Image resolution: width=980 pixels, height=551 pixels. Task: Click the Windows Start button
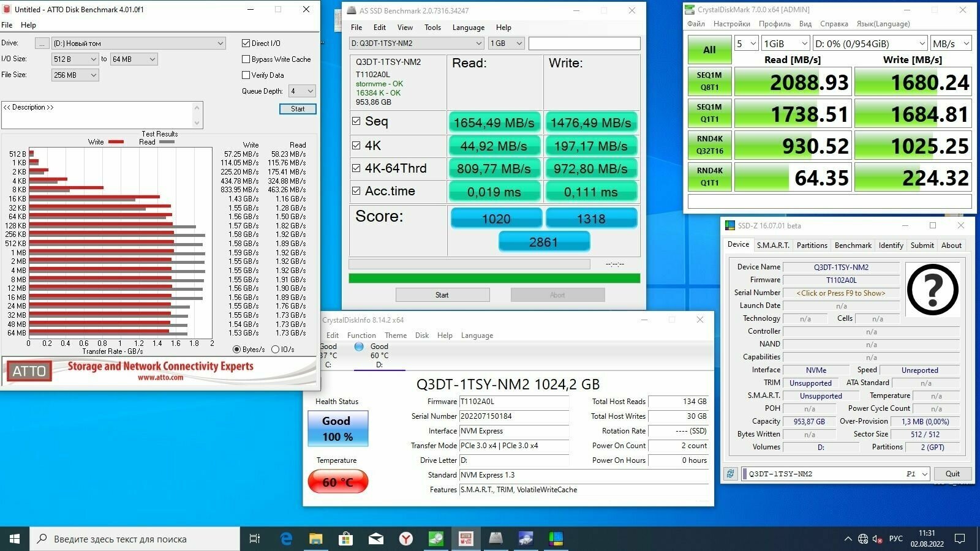point(15,539)
